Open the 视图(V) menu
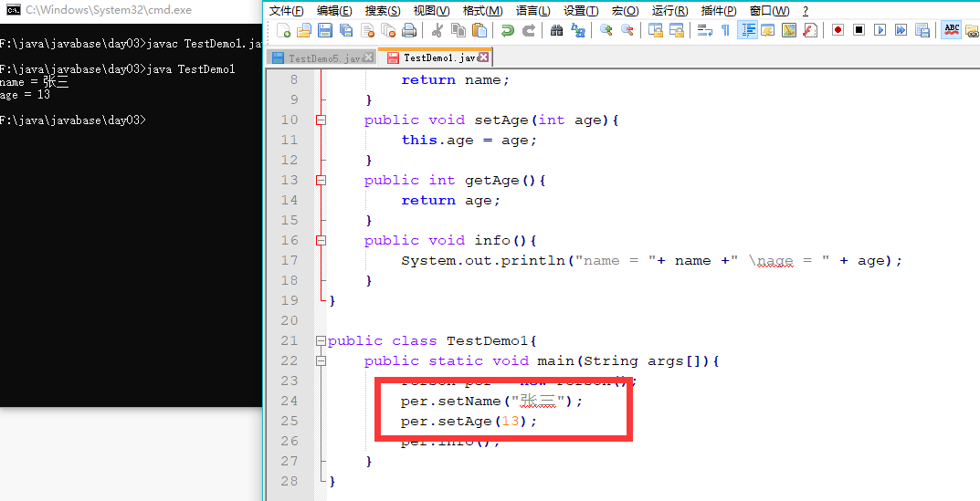Viewport: 980px width, 501px height. pos(431,11)
